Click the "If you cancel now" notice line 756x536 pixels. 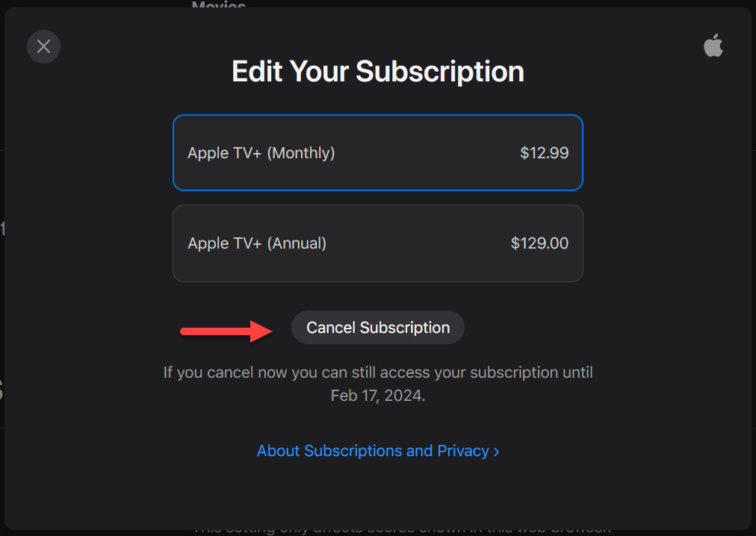click(x=377, y=372)
